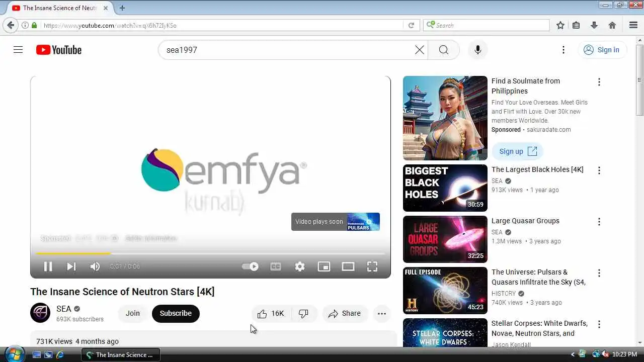644x362 pixels.
Task: Join the SEA channel membership
Action: [133, 313]
